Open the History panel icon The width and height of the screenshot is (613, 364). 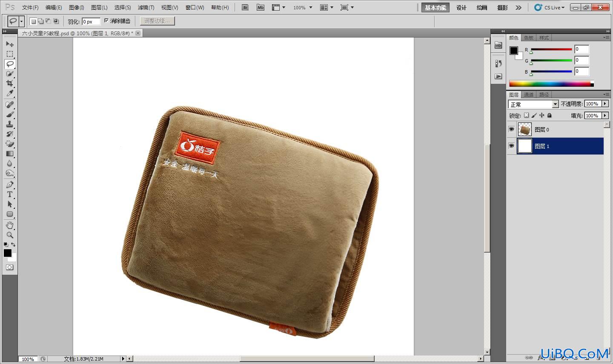[x=498, y=63]
